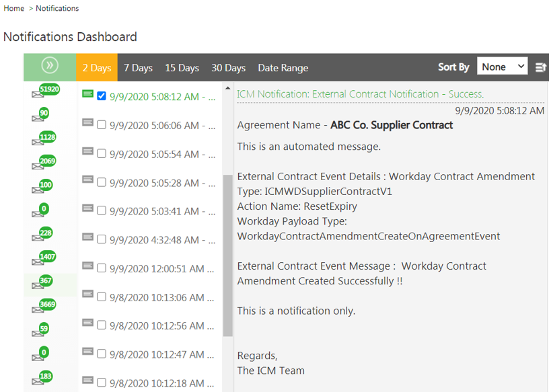549x392 pixels.
Task: Open notification category with 367 badge
Action: coord(42,282)
